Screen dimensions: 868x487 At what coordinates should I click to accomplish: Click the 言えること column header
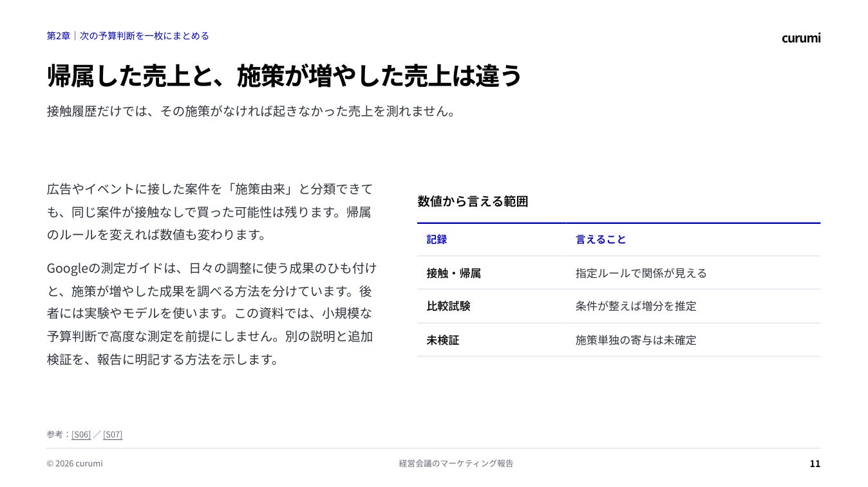pyautogui.click(x=601, y=239)
